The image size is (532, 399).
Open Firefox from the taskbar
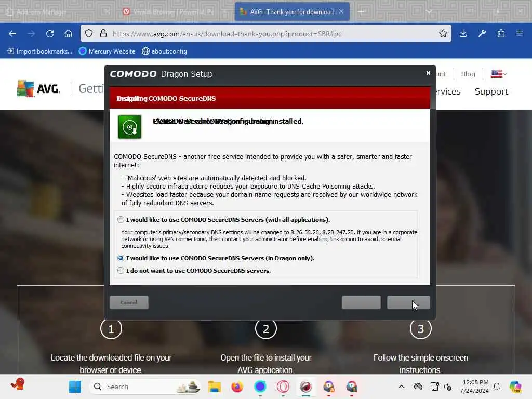[x=237, y=387]
